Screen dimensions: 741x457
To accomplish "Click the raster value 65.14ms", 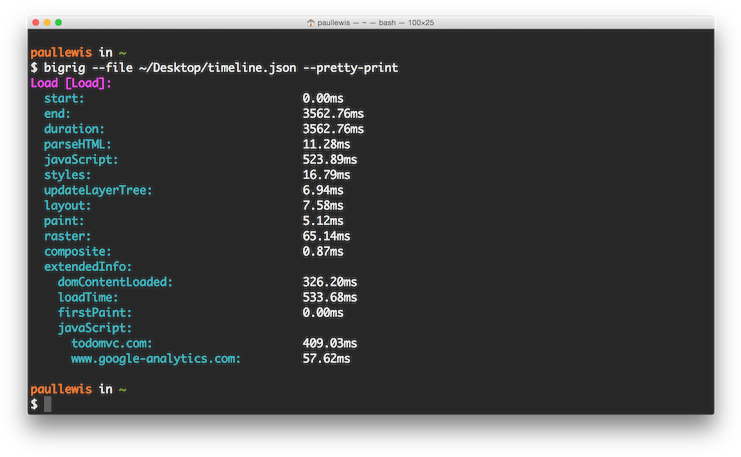I will point(326,236).
